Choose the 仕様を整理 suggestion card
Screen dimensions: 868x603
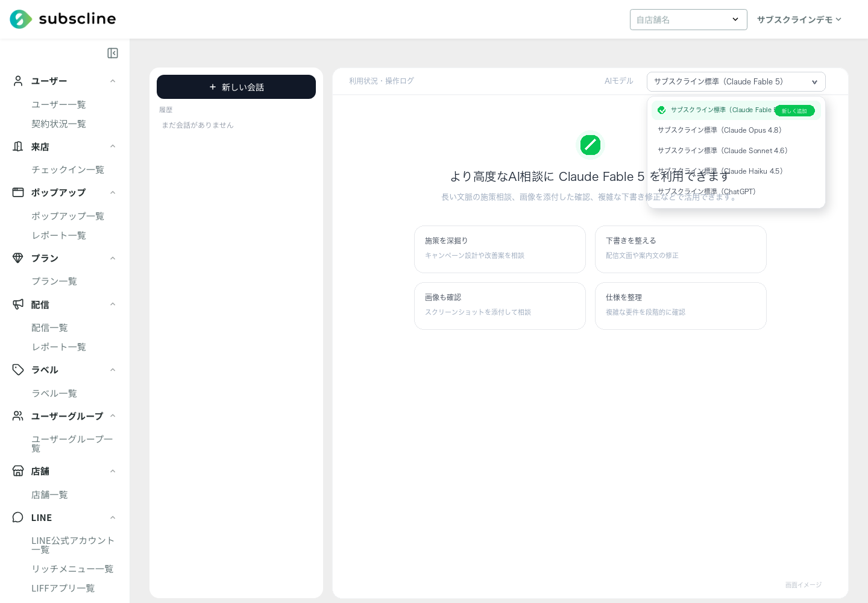point(681,306)
